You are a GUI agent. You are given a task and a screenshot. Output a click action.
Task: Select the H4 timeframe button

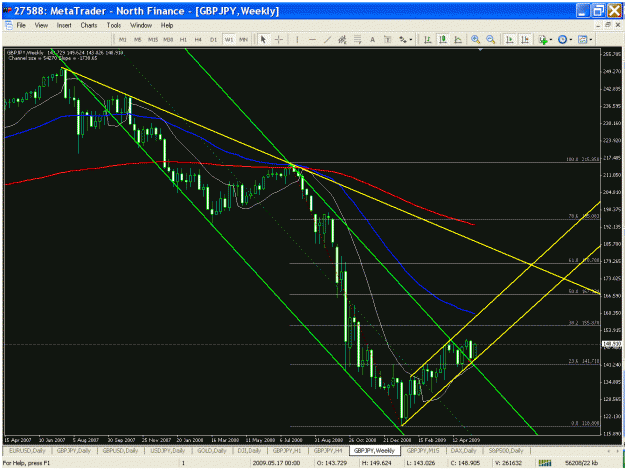[198, 39]
